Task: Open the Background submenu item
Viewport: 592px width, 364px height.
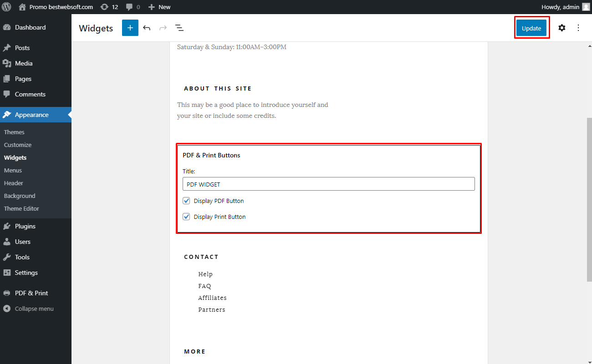Action: [20, 196]
